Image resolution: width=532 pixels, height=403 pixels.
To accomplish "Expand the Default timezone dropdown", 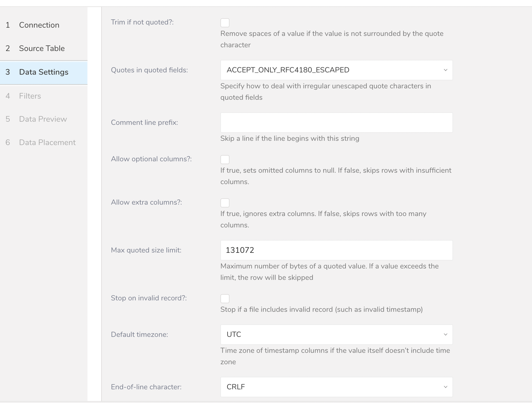I will [336, 335].
